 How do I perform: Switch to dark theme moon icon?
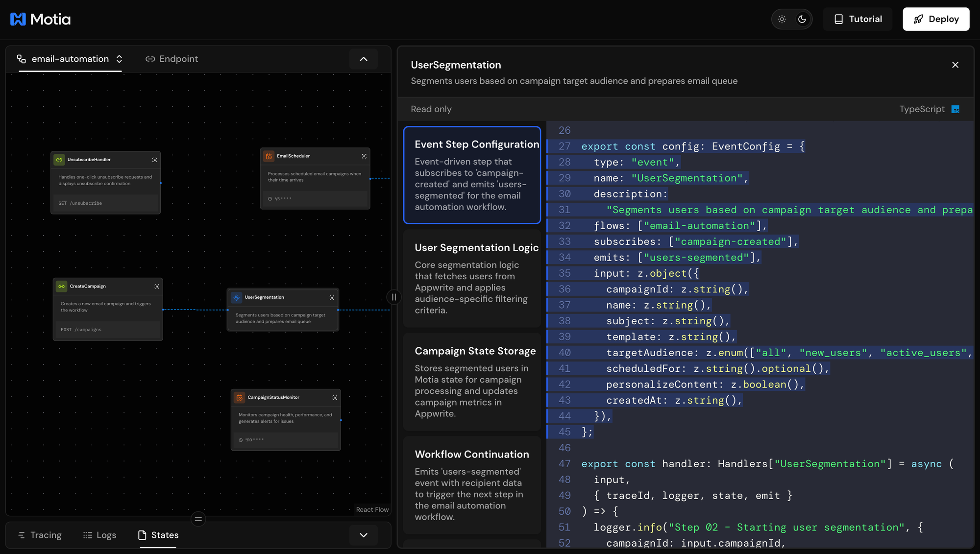click(x=802, y=19)
